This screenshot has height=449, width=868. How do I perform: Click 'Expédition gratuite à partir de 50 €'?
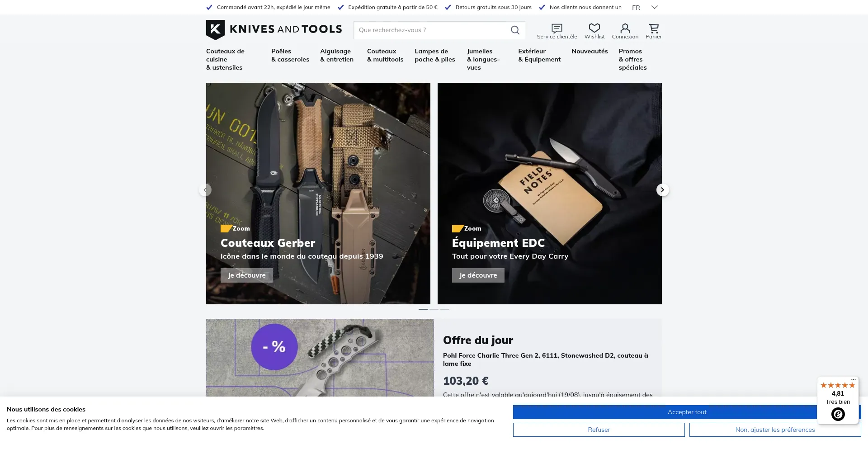tap(393, 7)
